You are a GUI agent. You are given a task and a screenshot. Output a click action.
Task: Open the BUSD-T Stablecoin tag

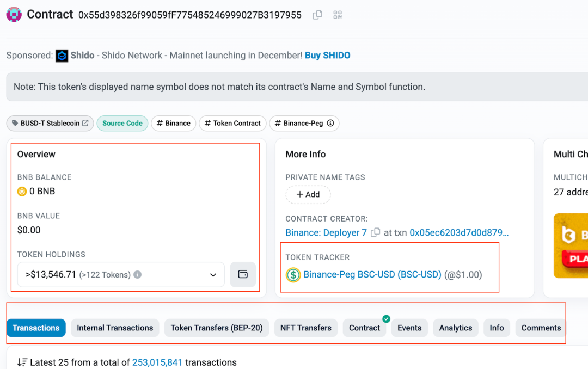click(x=50, y=124)
